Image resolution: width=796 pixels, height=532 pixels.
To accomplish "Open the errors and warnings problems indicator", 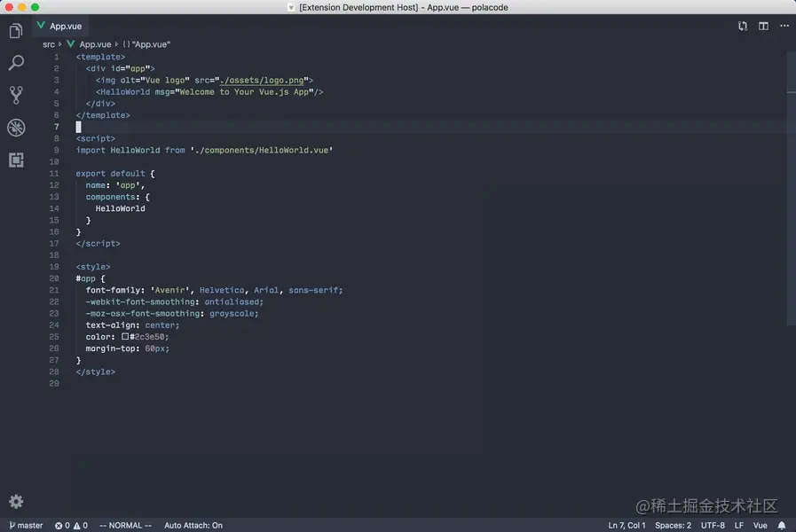I will (x=71, y=526).
